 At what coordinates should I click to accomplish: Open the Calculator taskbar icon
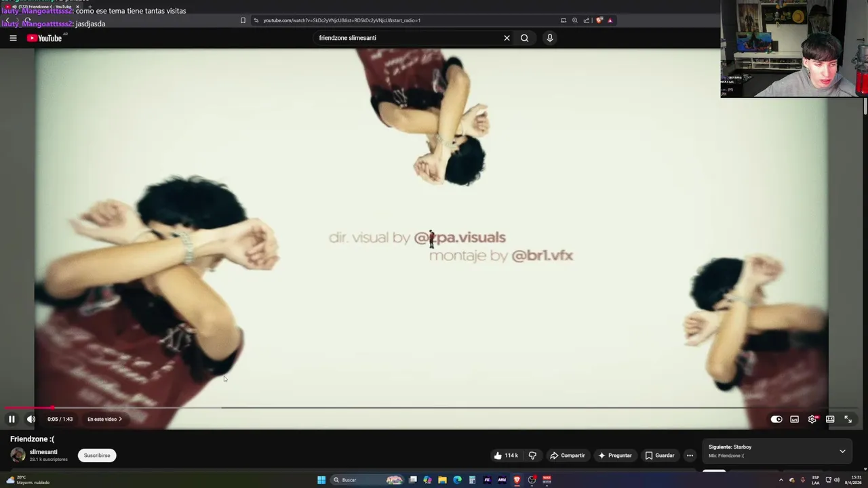point(472,480)
